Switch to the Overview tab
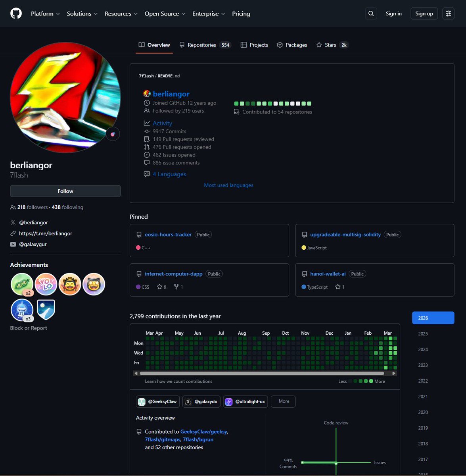The image size is (466, 476). pyautogui.click(x=154, y=45)
